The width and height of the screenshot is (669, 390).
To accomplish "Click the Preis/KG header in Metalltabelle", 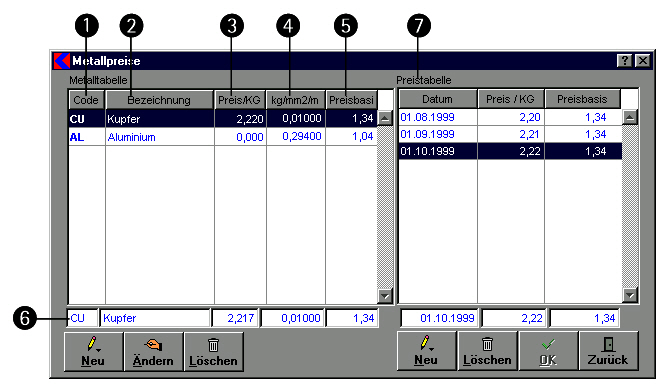I will [240, 100].
